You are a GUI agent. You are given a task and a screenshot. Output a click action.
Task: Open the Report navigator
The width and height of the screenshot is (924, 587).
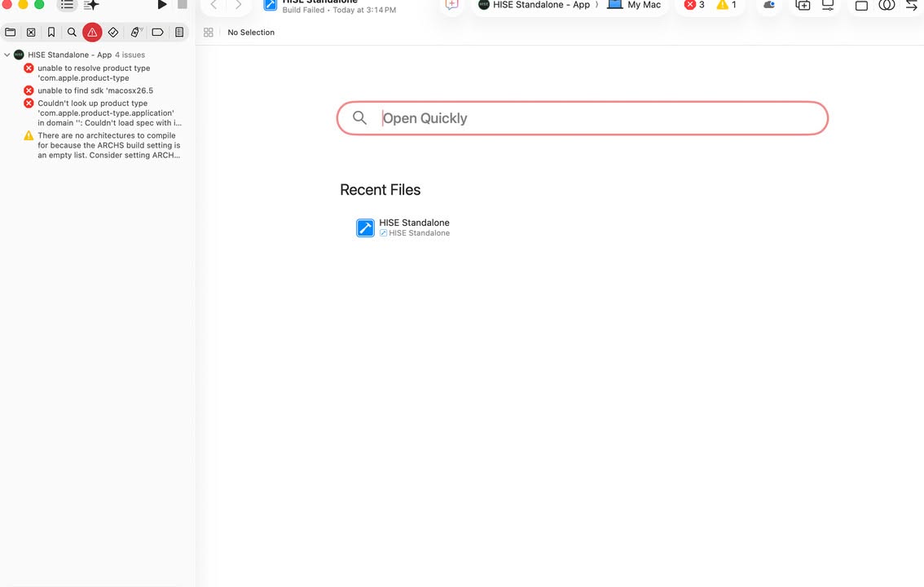pos(179,33)
